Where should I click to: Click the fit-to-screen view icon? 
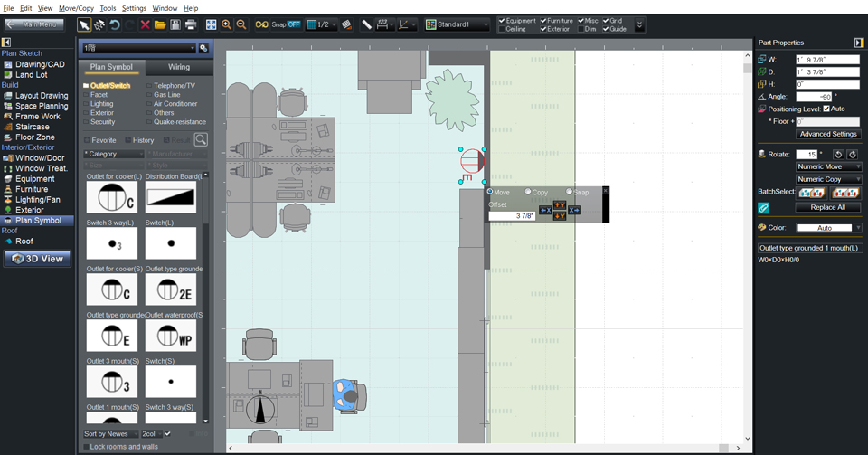(211, 24)
